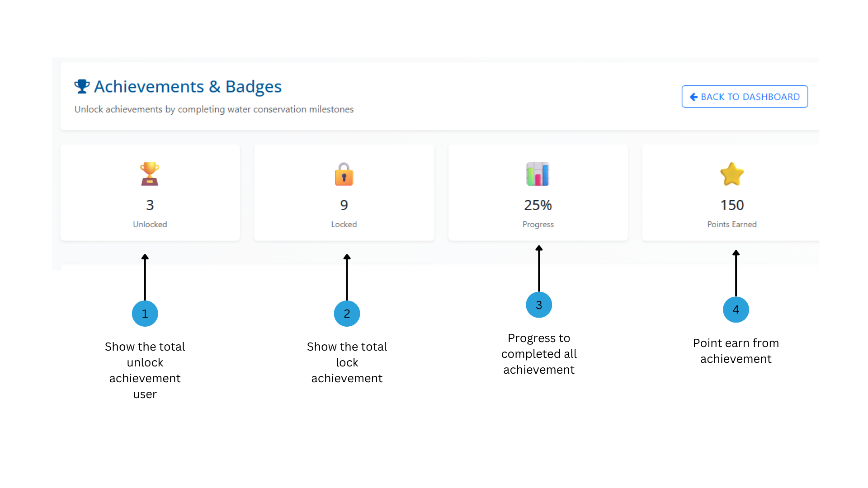Click blue annotation circle number 2
Viewport: 868px width, 488px height.
coord(347,314)
